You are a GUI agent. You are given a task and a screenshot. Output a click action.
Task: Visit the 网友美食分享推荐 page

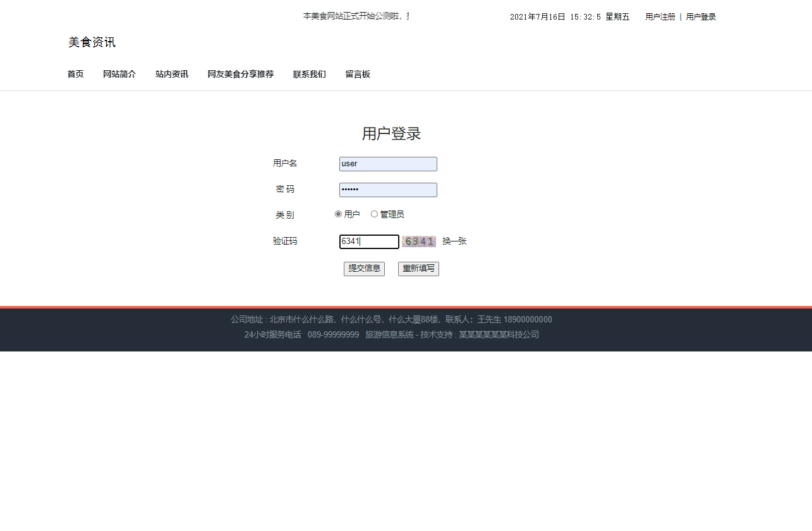[240, 74]
